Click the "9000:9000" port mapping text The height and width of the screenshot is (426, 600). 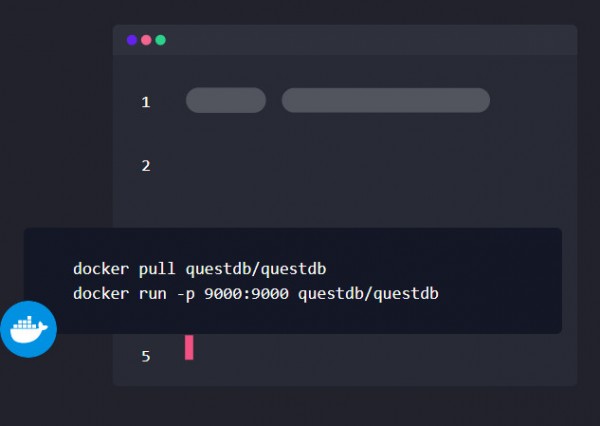pos(244,294)
